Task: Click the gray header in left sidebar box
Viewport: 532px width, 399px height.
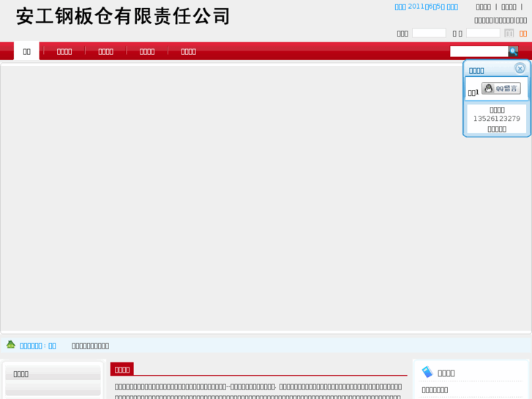Action: tap(53, 373)
